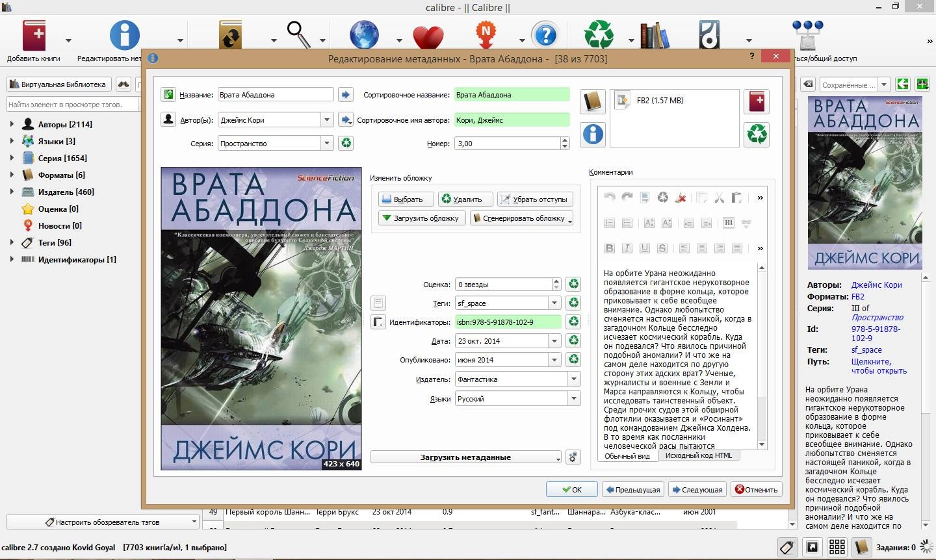Click the blue Редактировать метаданные info icon

tap(125, 34)
